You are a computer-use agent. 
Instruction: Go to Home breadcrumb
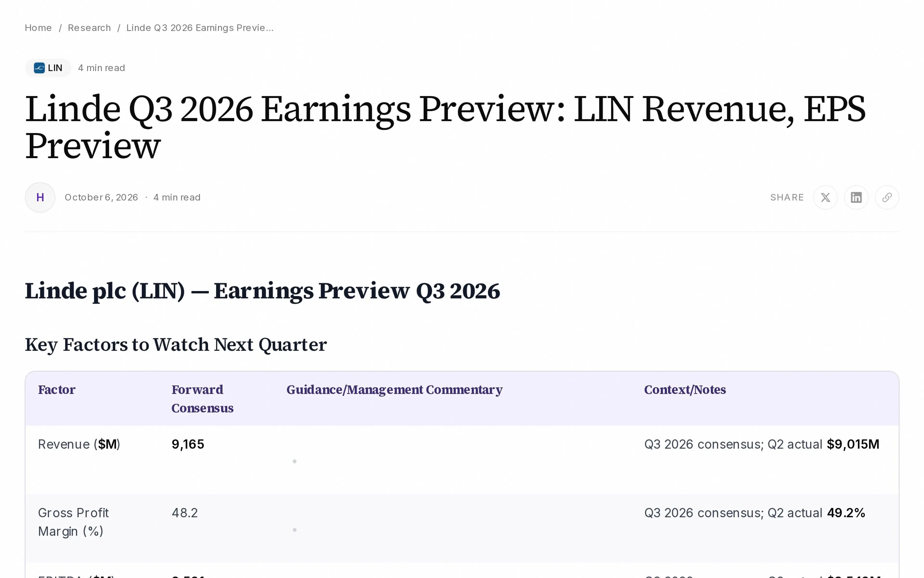point(38,28)
